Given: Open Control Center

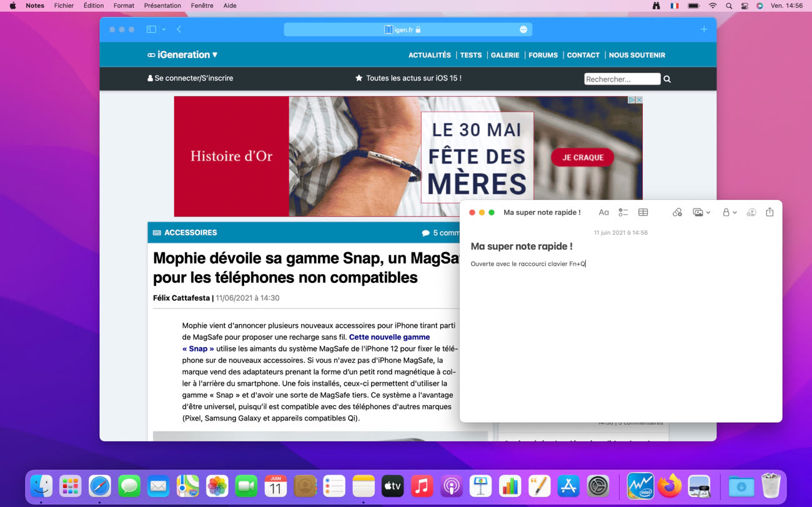Looking at the screenshot, I should pyautogui.click(x=745, y=6).
